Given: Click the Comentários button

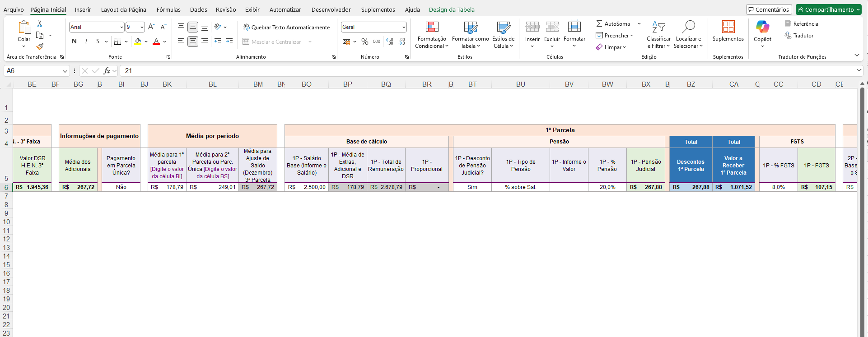Looking at the screenshot, I should point(768,9).
